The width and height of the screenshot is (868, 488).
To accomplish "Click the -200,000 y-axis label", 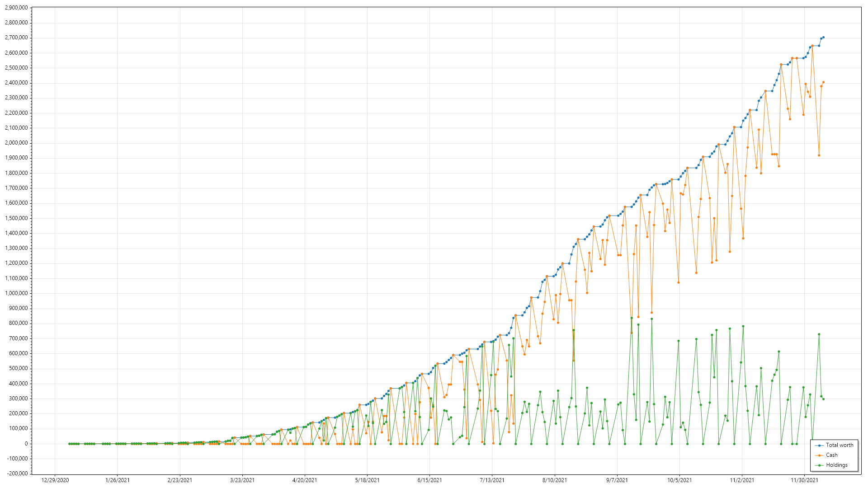I will 17,474.
